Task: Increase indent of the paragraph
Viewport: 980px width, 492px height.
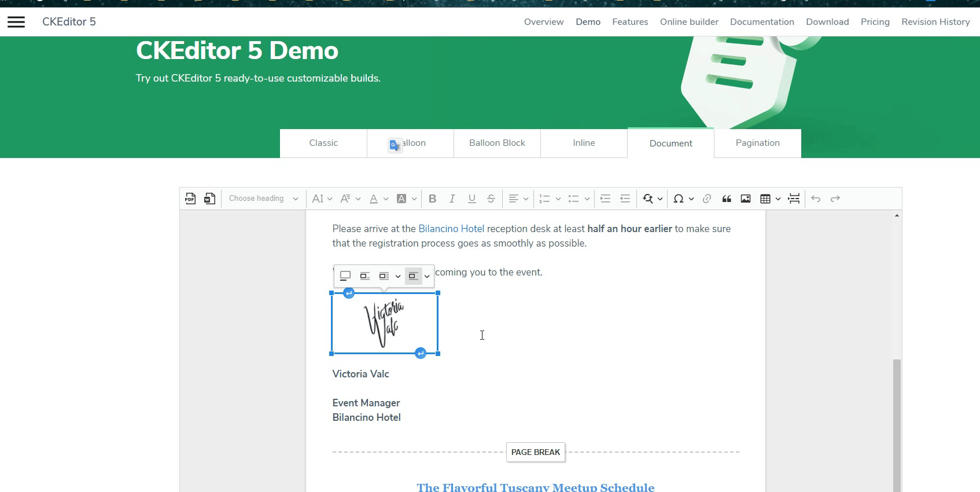Action: pos(606,199)
